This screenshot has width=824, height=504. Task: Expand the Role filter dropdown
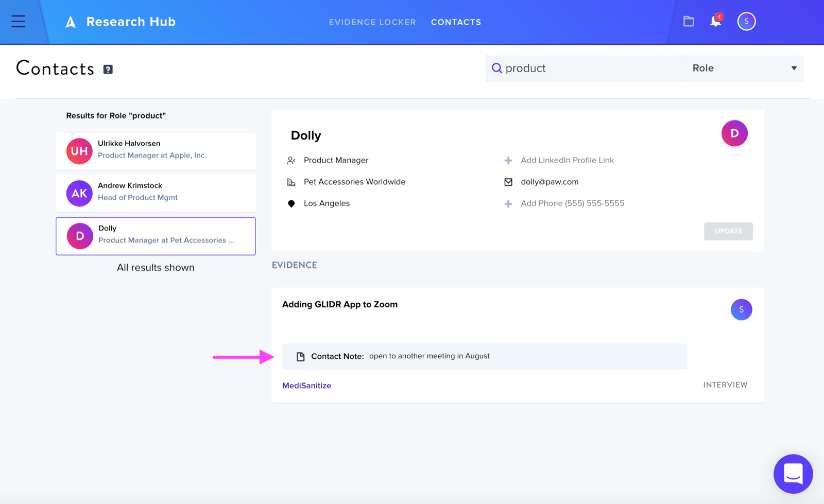(745, 68)
